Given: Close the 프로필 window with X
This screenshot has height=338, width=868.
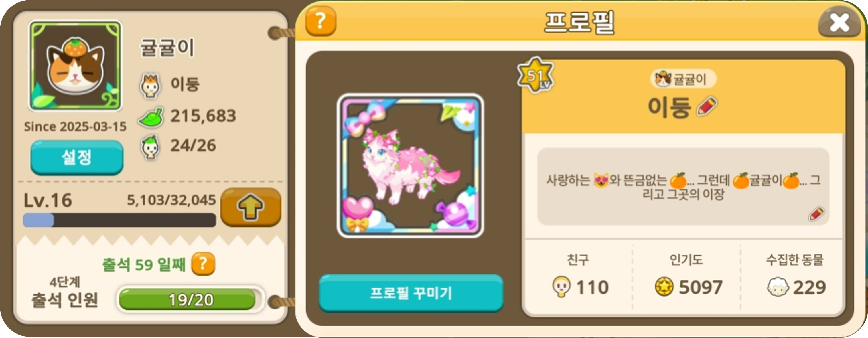Looking at the screenshot, I should 839,22.
